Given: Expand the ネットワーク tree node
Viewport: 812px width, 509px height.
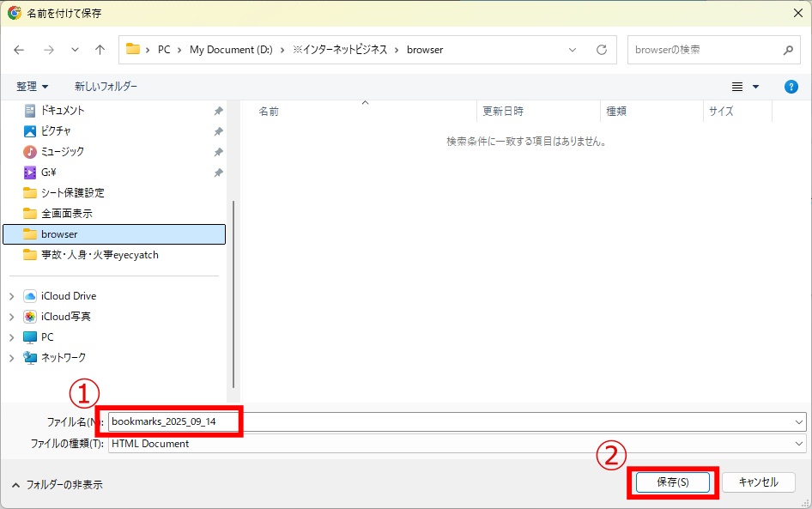Looking at the screenshot, I should click(11, 358).
